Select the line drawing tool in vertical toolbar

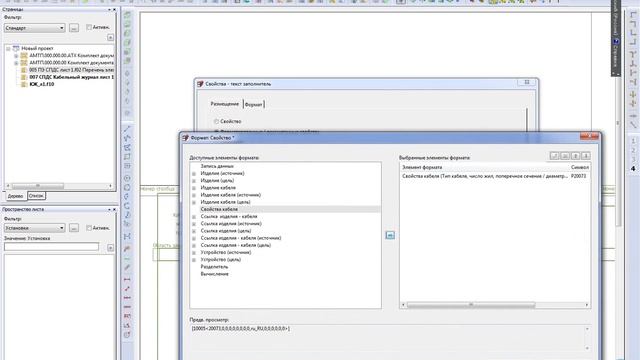[127, 129]
